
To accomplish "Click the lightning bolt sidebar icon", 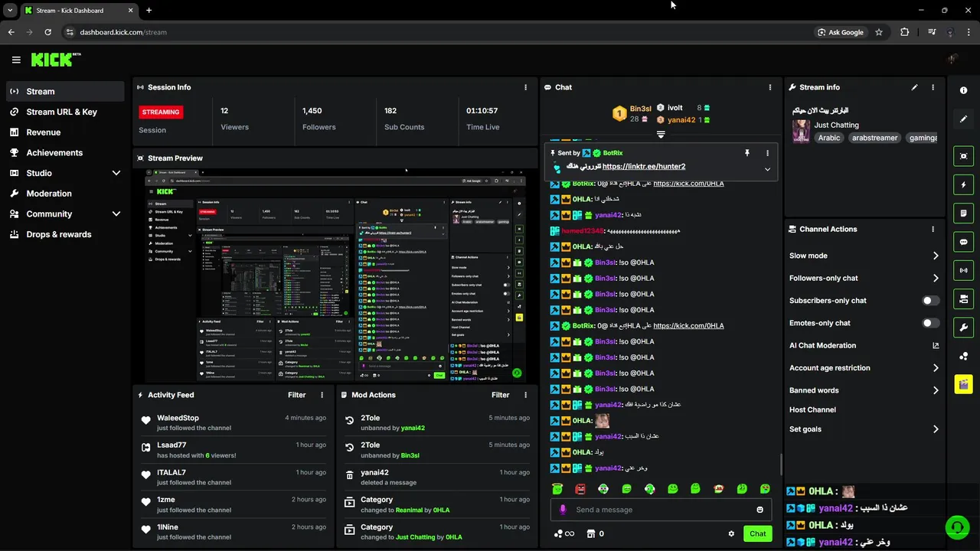I will [x=963, y=184].
